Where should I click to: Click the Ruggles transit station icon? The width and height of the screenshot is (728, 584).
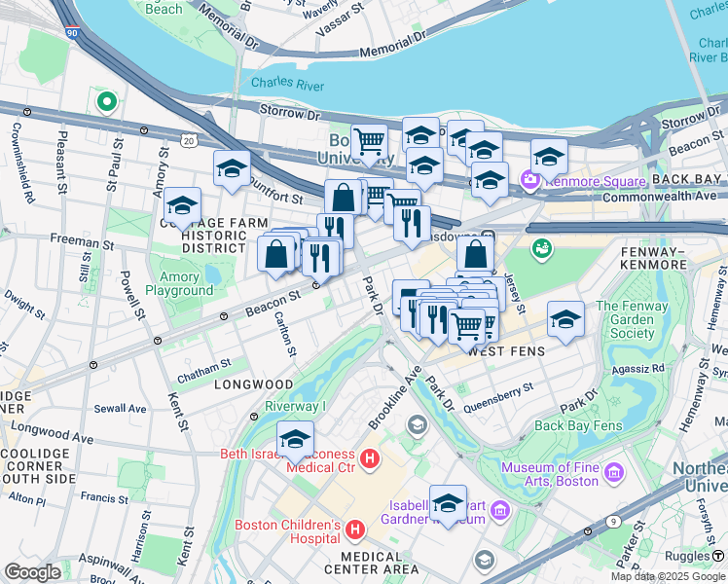(x=718, y=555)
